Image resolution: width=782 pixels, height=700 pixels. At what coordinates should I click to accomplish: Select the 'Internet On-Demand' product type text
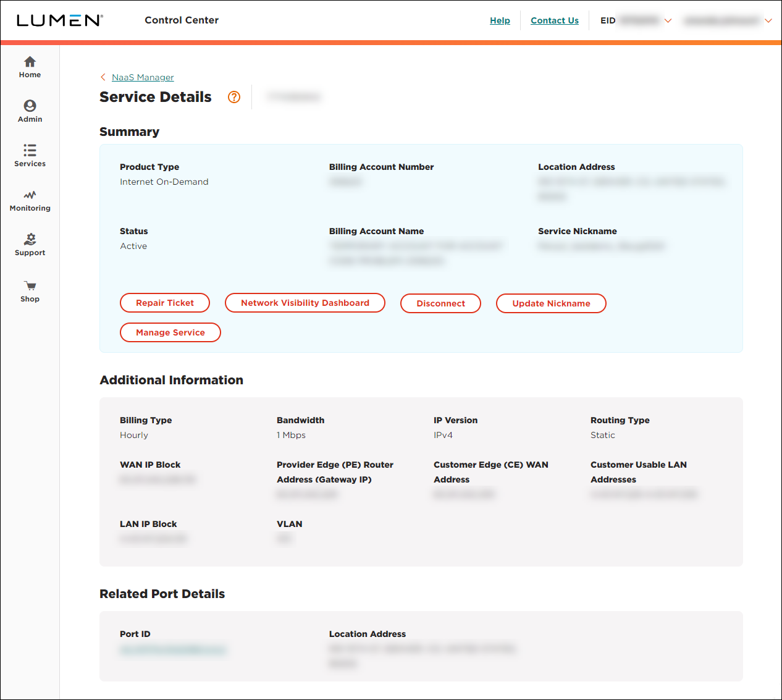pyautogui.click(x=164, y=182)
